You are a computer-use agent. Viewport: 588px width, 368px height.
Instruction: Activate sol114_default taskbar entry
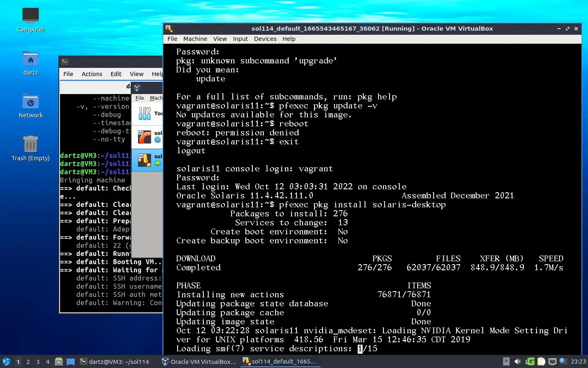point(280,361)
